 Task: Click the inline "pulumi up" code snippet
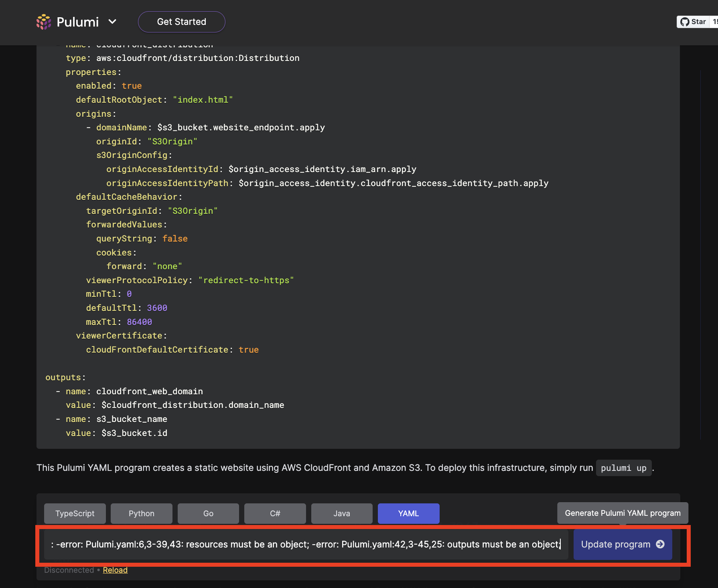(623, 468)
